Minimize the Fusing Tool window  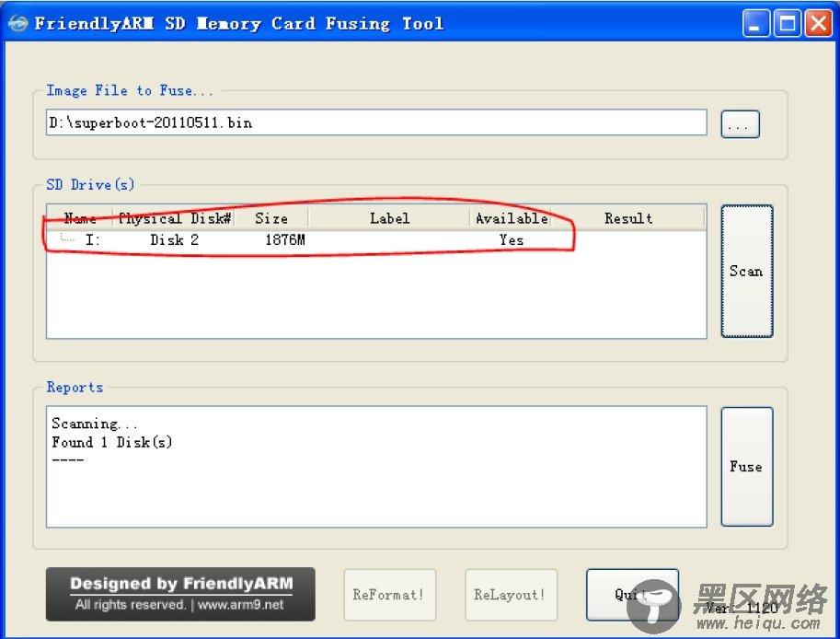click(755, 24)
